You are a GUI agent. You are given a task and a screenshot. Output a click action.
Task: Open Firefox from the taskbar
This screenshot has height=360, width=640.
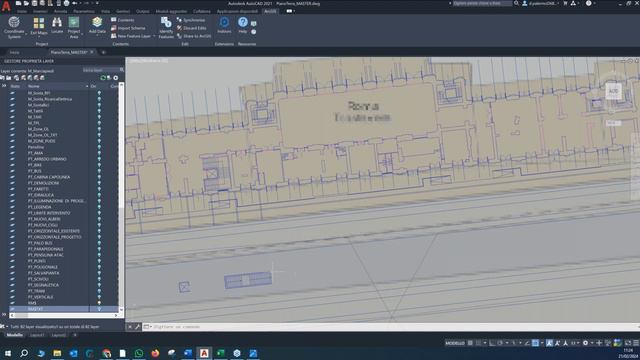coord(155,353)
